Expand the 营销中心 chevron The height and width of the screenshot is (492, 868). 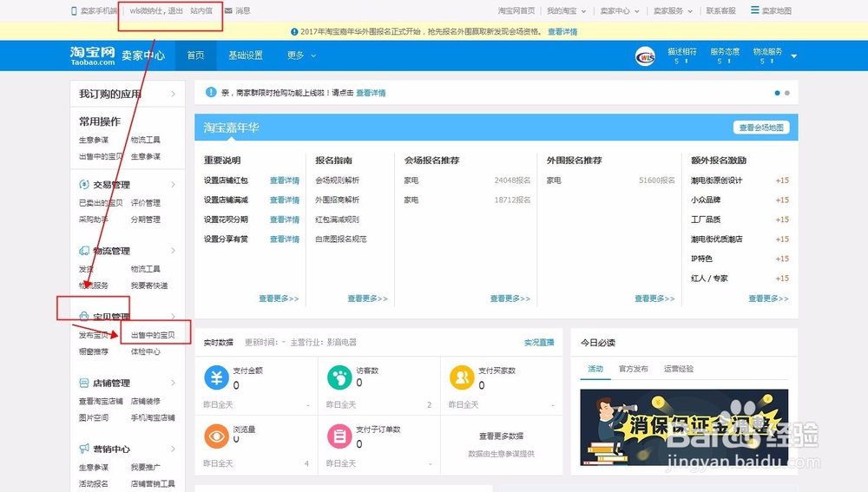(x=174, y=449)
